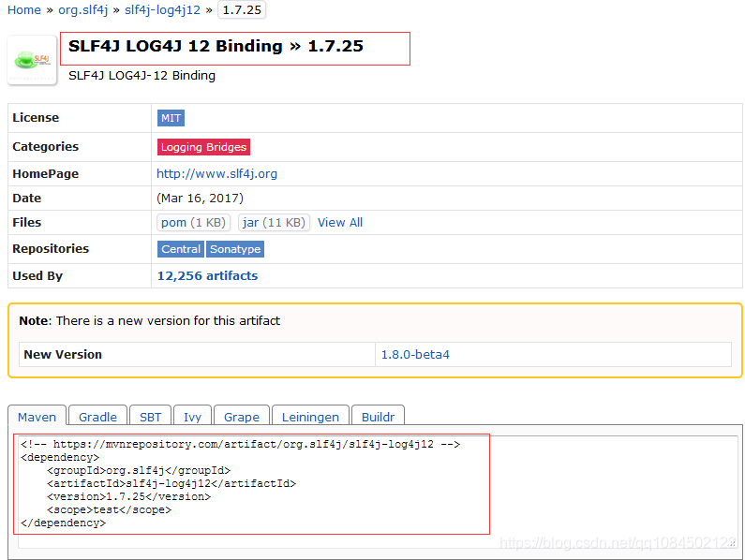745x560 pixels.
Task: Switch to the Grape tab
Action: point(242,417)
